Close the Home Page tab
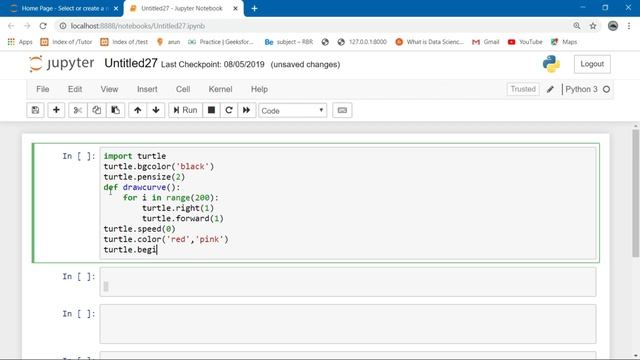 pos(116,8)
